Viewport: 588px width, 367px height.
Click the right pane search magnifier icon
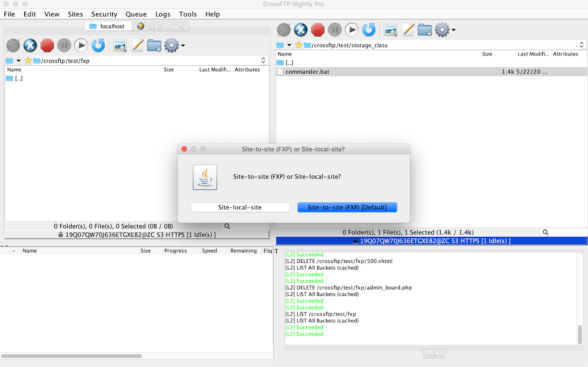545,232
